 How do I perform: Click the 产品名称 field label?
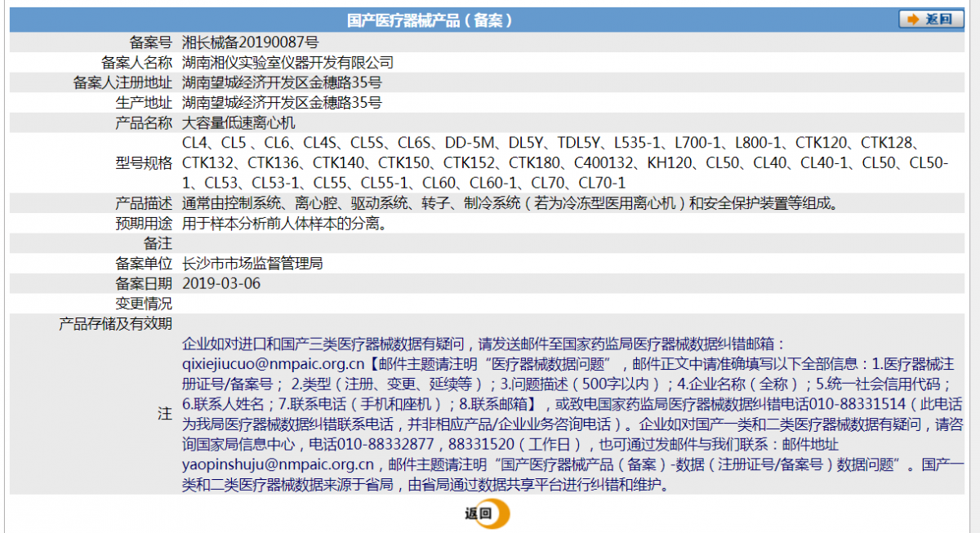(144, 123)
